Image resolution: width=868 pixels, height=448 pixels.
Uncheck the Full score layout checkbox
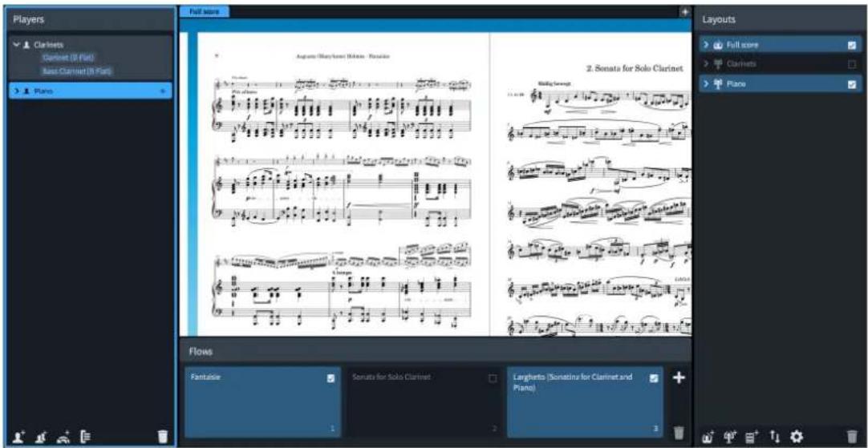coord(852,45)
